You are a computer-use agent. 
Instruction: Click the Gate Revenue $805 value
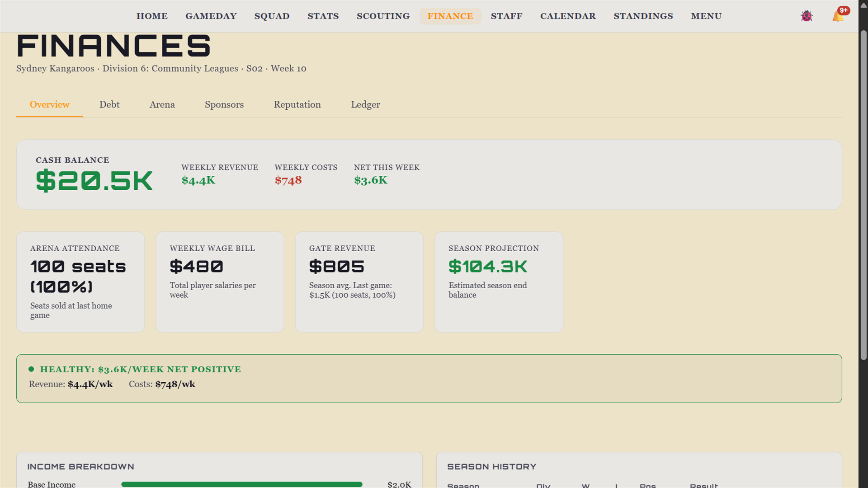337,267
